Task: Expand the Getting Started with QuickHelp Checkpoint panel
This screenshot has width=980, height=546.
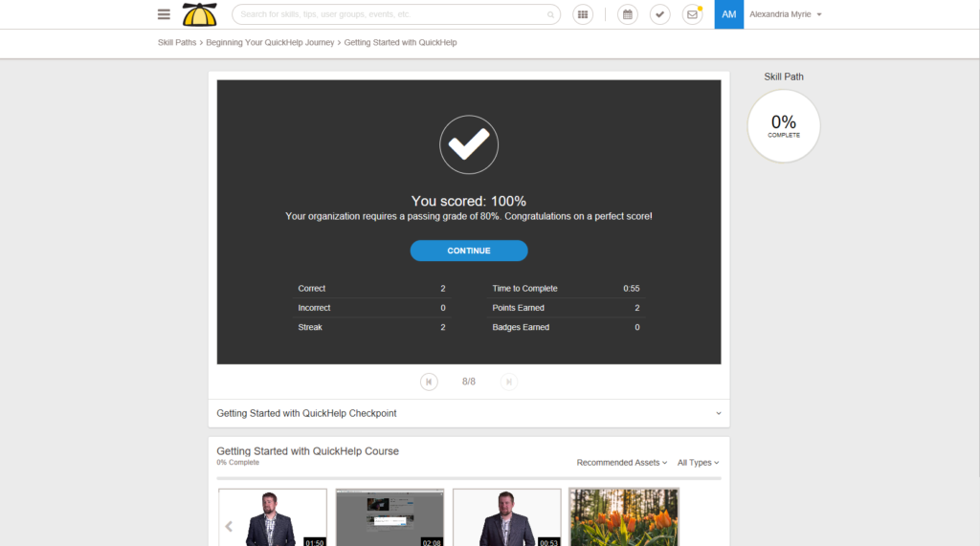Action: (x=469, y=413)
